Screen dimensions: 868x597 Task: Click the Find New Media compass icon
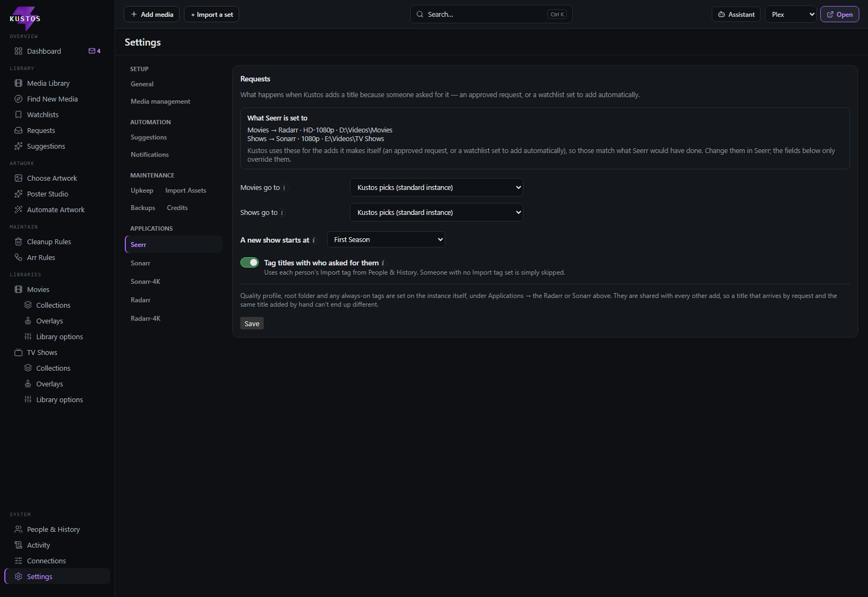18,99
